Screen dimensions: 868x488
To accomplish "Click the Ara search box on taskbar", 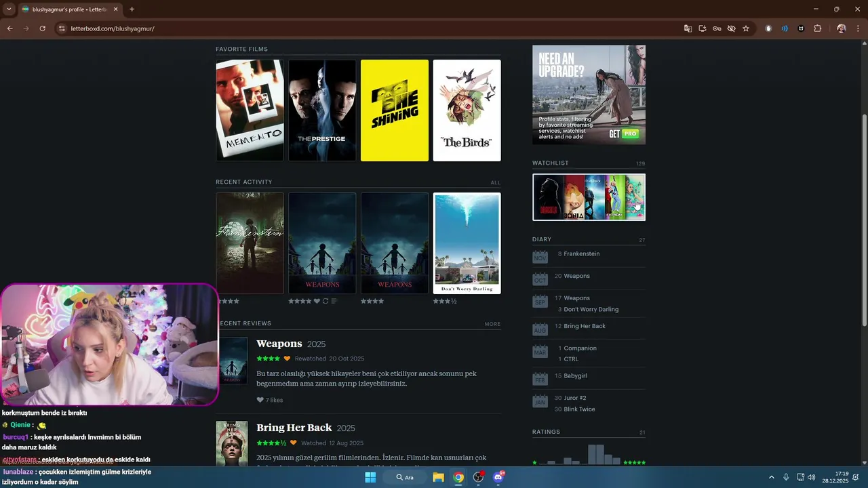I will (x=405, y=477).
